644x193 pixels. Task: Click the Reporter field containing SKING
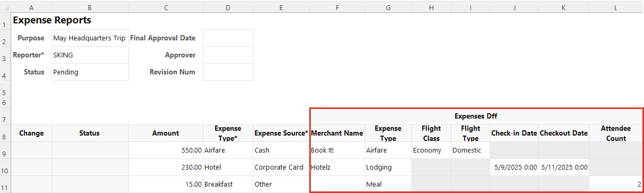(x=90, y=55)
